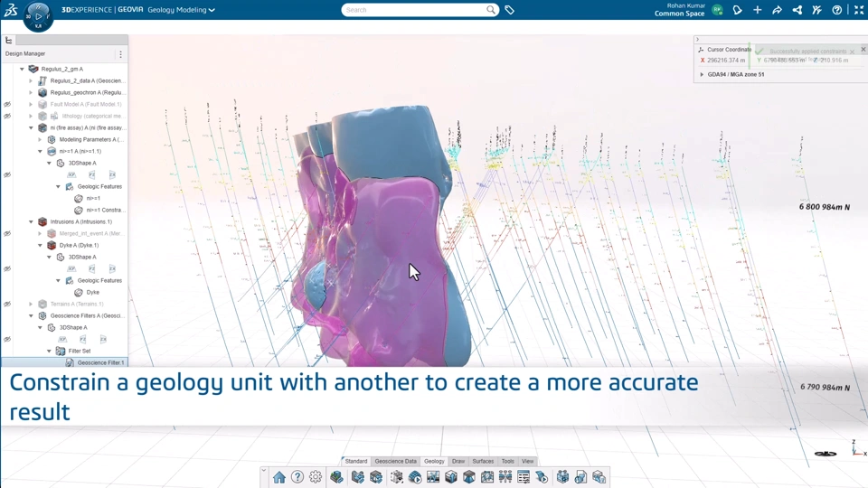The height and width of the screenshot is (488, 868).
Task: Open the Help question-mark icon in toolbar
Action: [297, 477]
